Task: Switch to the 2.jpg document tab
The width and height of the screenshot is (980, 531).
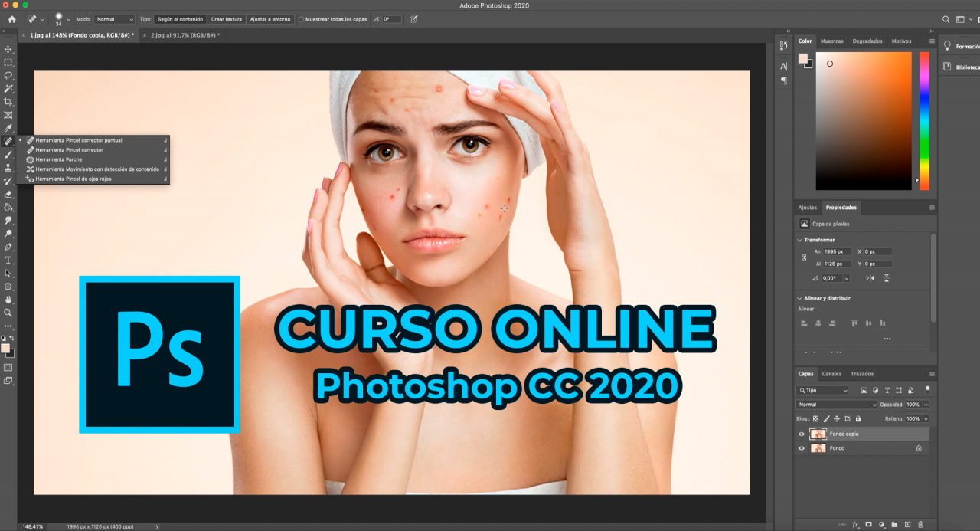Action: coord(185,35)
